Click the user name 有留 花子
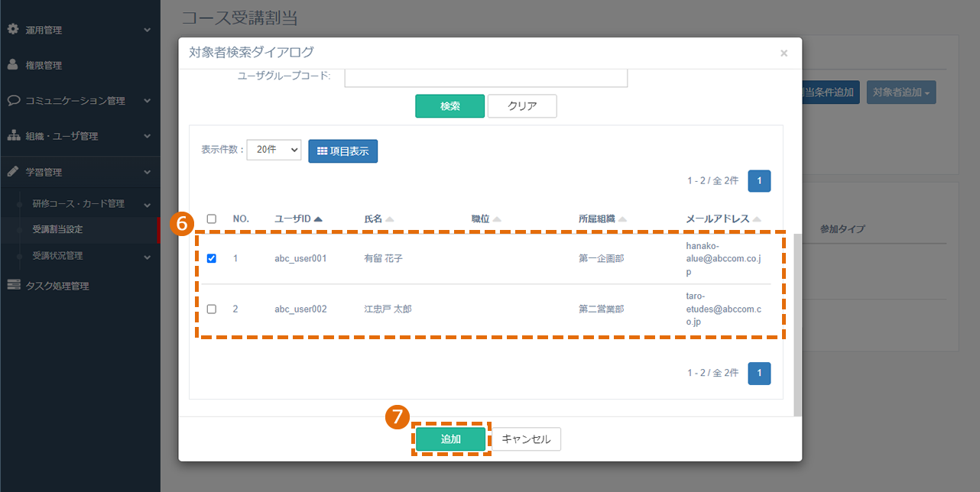The width and height of the screenshot is (980, 492). [x=384, y=258]
